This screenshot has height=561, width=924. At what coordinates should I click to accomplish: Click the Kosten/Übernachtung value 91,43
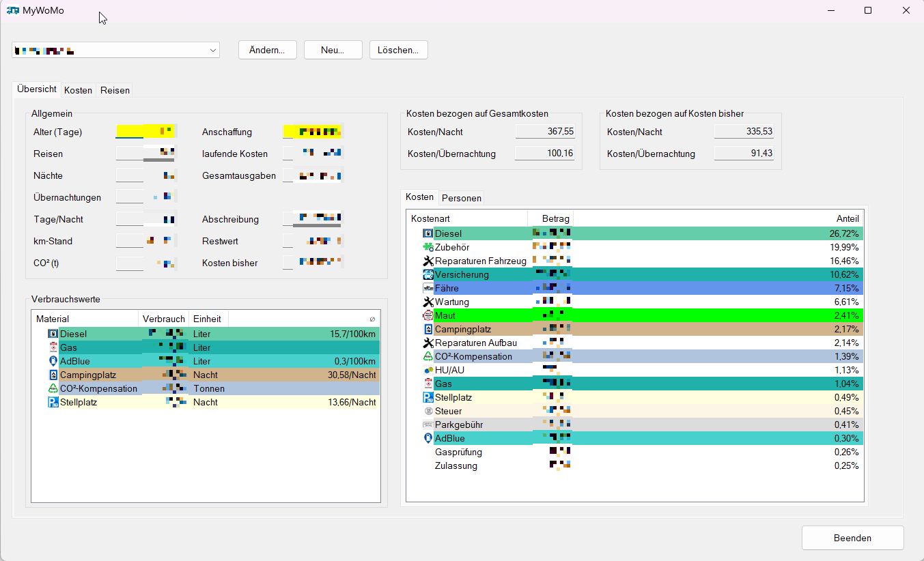(x=744, y=154)
